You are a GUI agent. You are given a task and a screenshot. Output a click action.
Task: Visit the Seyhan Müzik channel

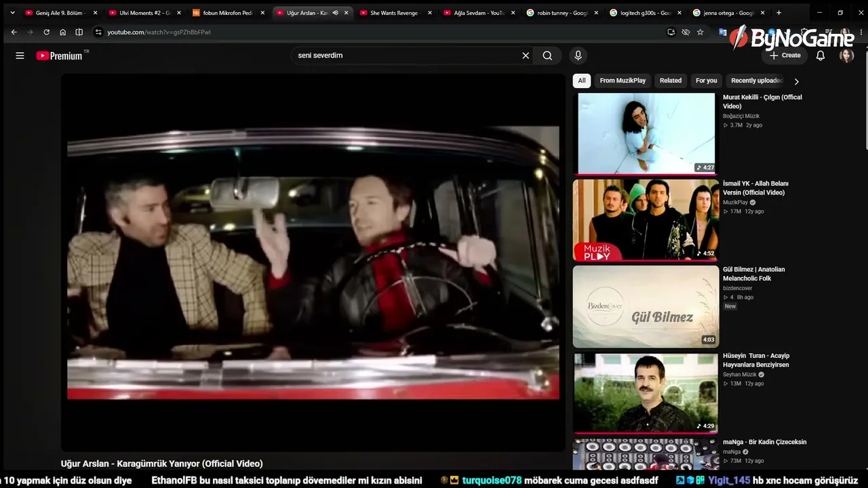(740, 374)
